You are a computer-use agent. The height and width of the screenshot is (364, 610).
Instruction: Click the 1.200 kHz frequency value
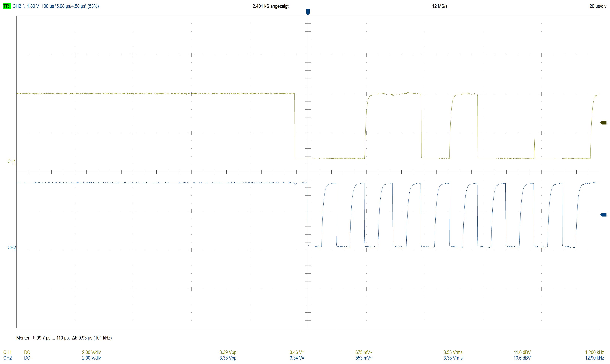(x=594, y=352)
